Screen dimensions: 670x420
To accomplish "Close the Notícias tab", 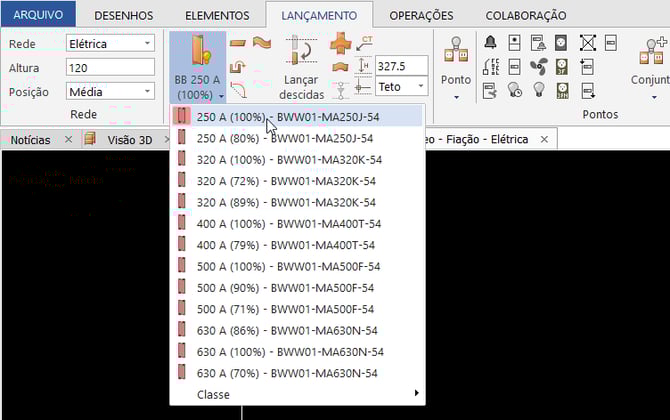I will pyautogui.click(x=68, y=140).
